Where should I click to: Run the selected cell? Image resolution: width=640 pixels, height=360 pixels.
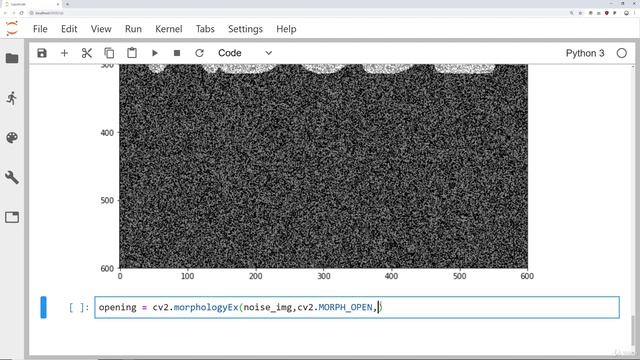(x=155, y=53)
